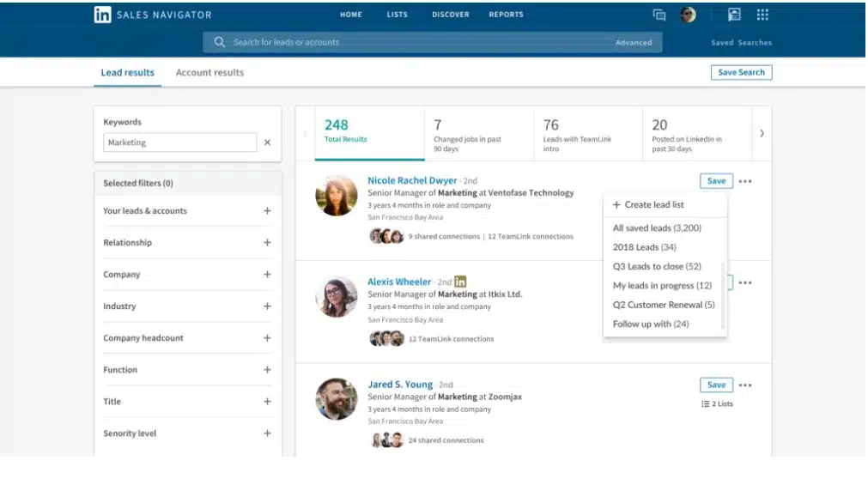
Task: Open Jared S. Young's profile photo
Action: coord(337,398)
